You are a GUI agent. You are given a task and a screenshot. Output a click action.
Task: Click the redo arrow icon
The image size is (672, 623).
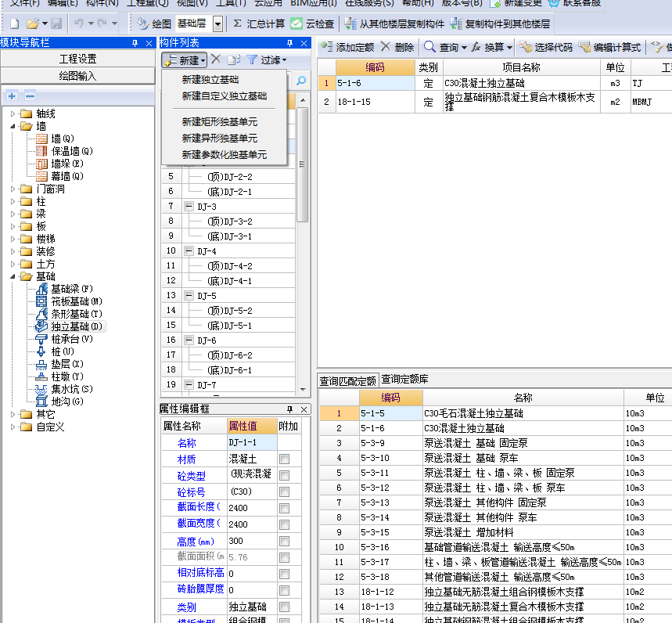(102, 23)
